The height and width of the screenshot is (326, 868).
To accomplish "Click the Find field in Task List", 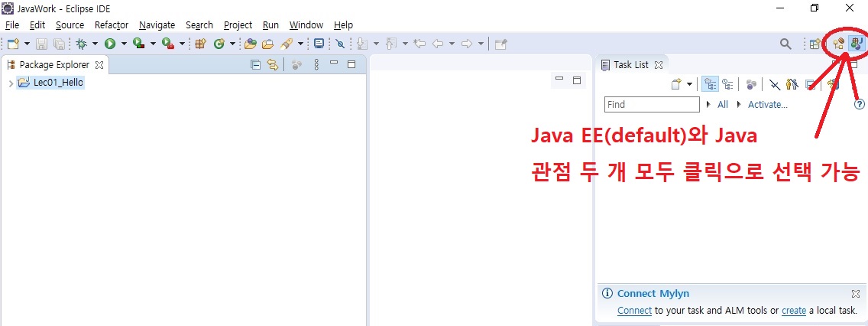I will [652, 104].
